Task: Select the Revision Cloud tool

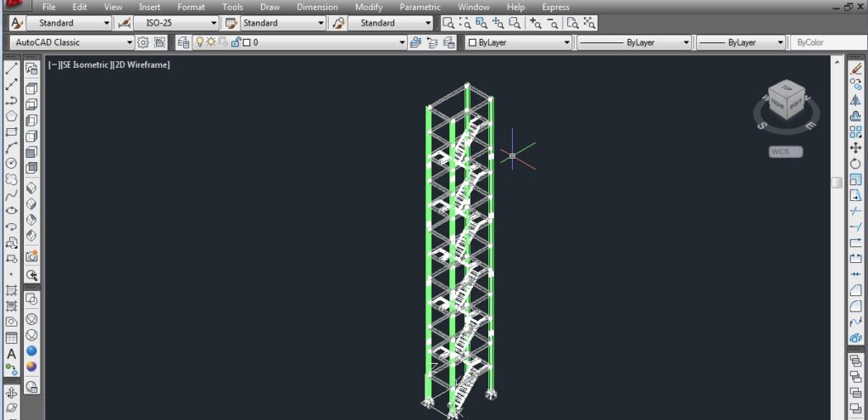Action: coord(12,180)
